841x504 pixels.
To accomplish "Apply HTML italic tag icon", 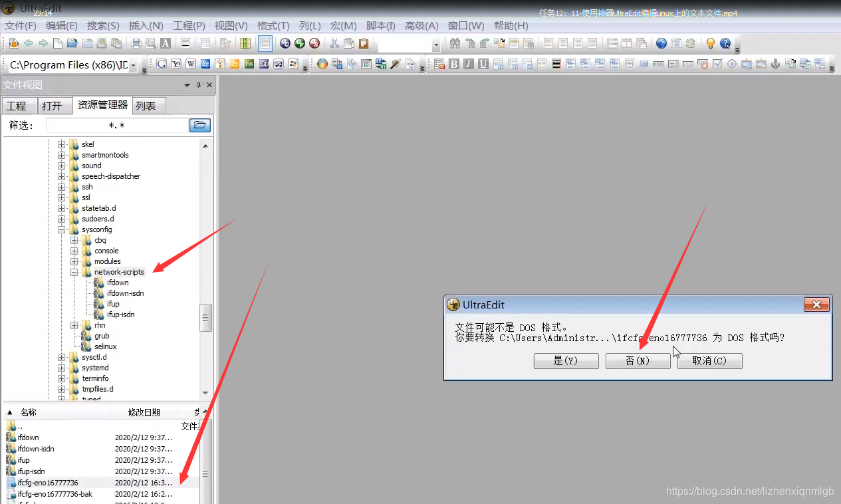I will pos(469,64).
